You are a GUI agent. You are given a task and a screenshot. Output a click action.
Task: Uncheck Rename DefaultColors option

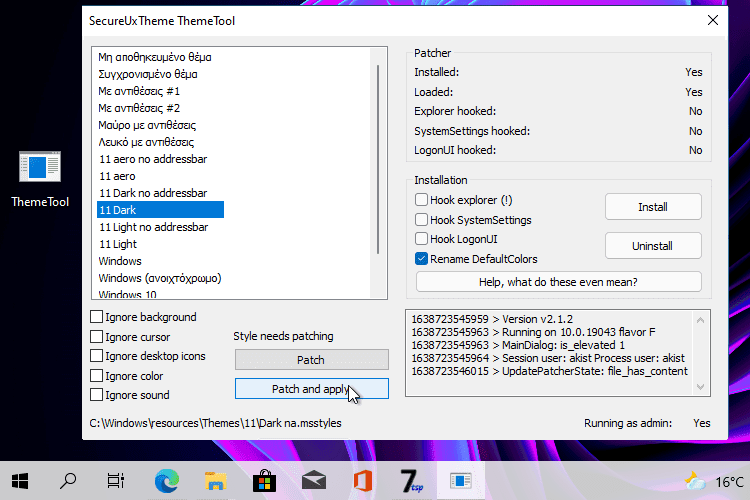421,259
